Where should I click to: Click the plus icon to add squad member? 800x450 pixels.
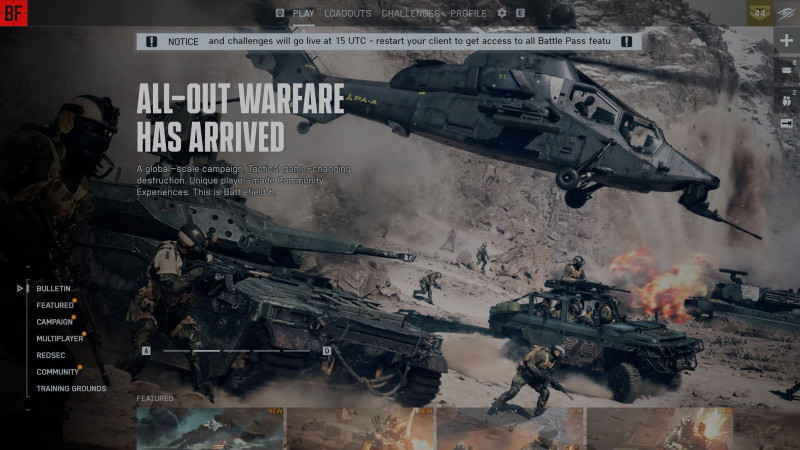coord(786,40)
